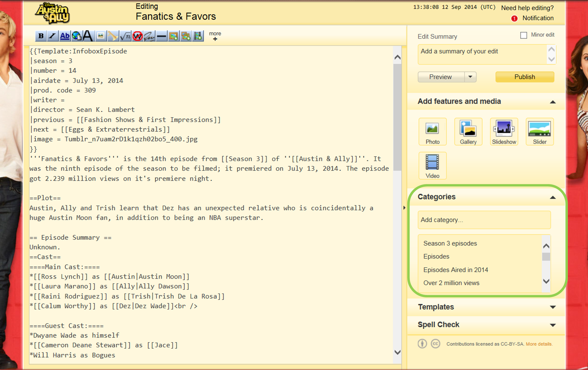Expand the Templates section
588x370 pixels.
552,307
